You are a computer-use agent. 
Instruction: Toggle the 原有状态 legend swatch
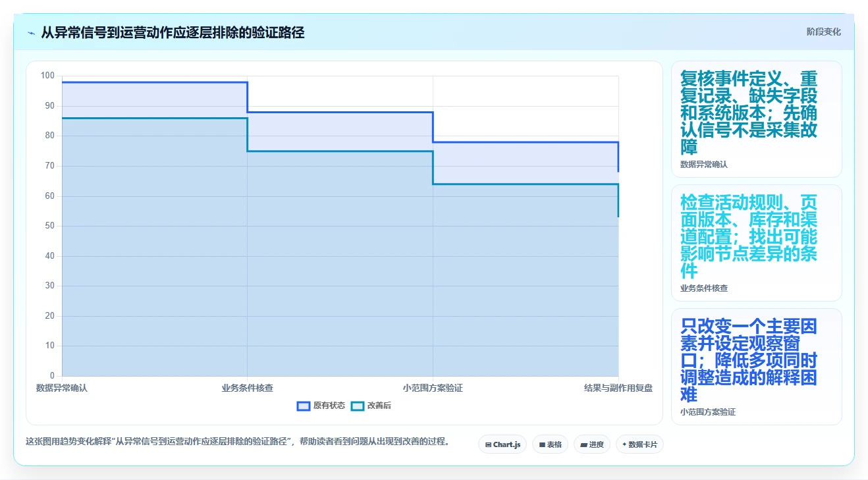(304, 406)
